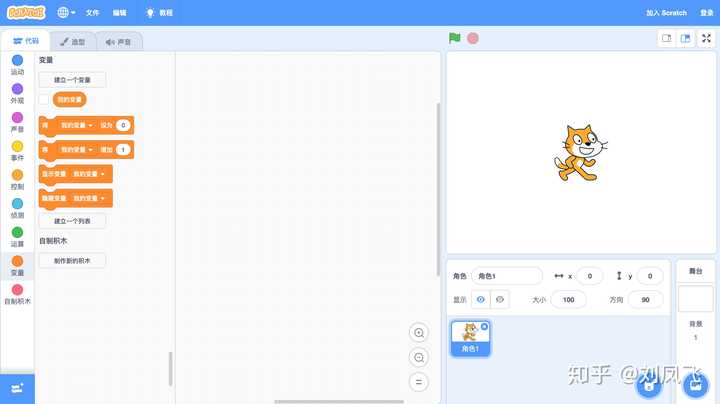Switch to small stage layout

click(667, 38)
